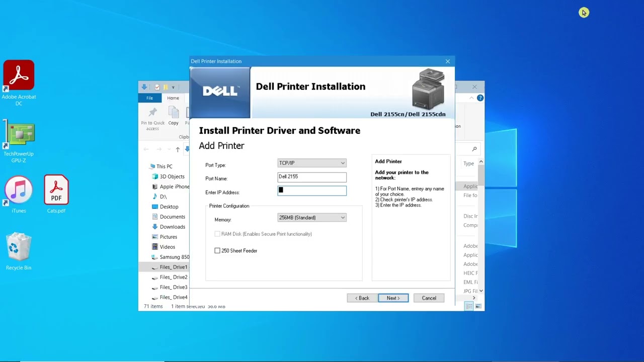Image resolution: width=644 pixels, height=362 pixels.
Task: Click the Port Name text field
Action: coord(312,177)
